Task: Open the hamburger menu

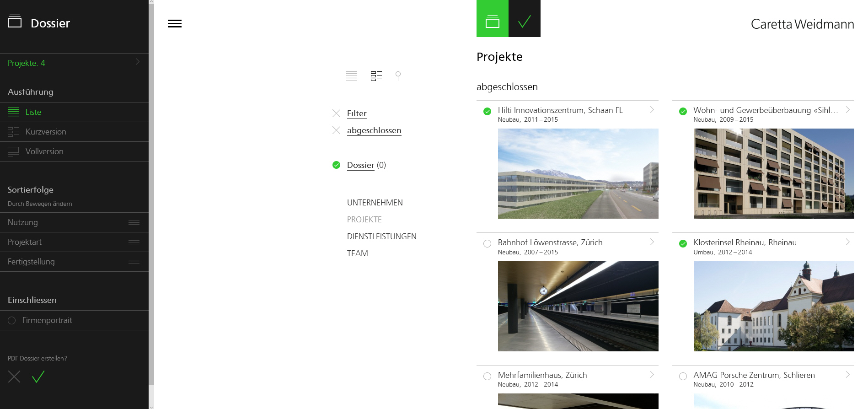Action: (x=174, y=24)
